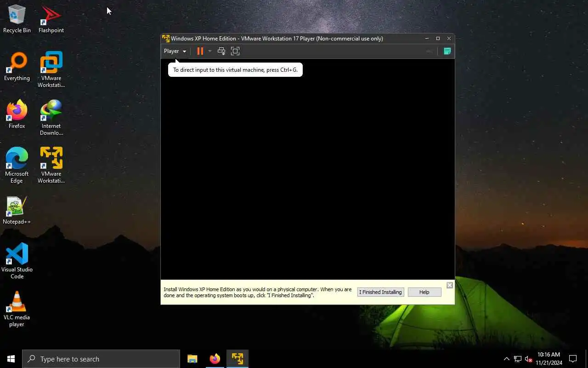Screen dimensions: 588x368
Task: Open the Windows Start menu
Action: pos(11,359)
